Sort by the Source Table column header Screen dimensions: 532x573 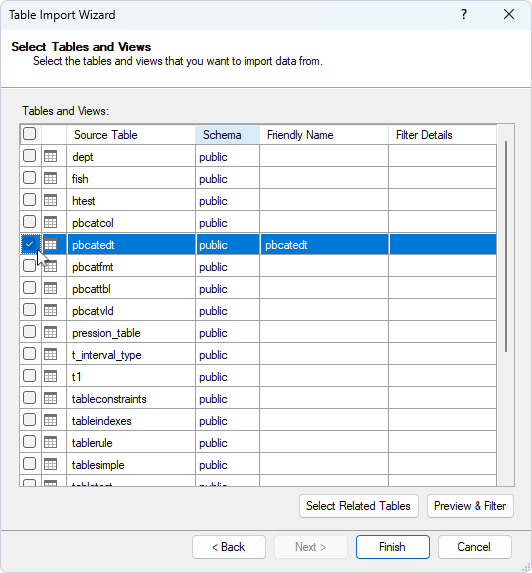131,135
